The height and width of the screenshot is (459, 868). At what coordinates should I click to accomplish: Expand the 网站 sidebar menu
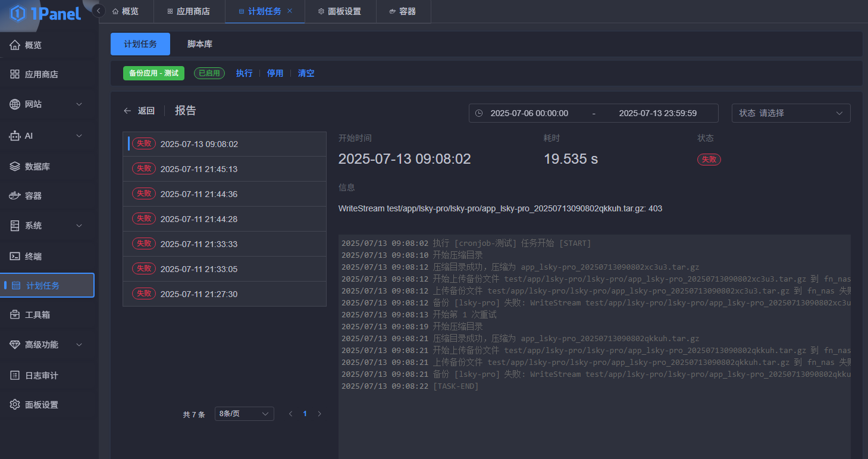[48, 104]
